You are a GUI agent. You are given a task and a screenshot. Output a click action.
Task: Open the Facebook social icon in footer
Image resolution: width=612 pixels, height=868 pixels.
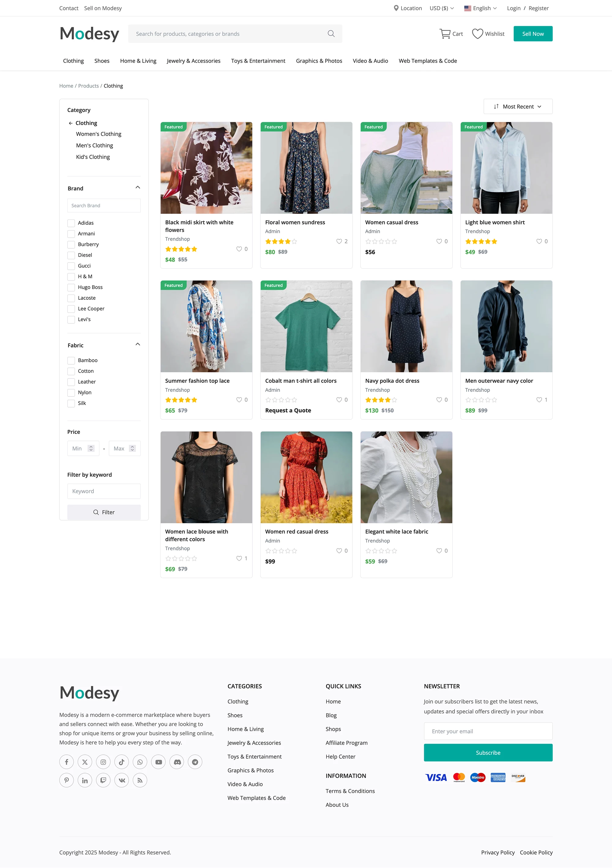click(x=66, y=762)
